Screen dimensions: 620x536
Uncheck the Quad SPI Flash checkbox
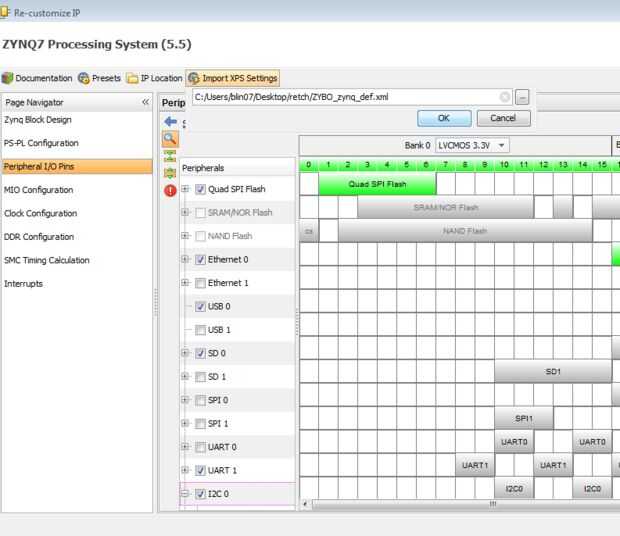click(200, 189)
